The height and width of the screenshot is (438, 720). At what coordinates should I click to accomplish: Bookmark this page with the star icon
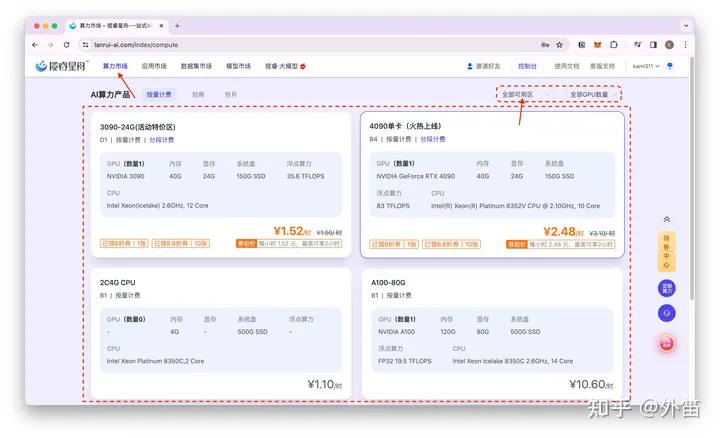coord(559,45)
